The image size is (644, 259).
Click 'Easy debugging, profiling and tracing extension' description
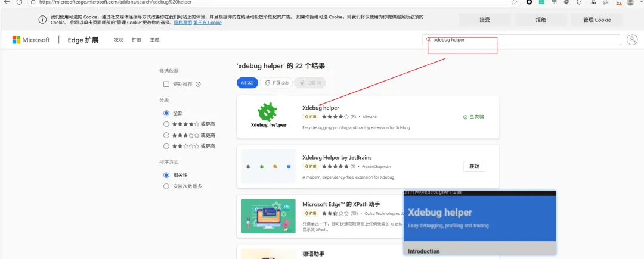(356, 128)
